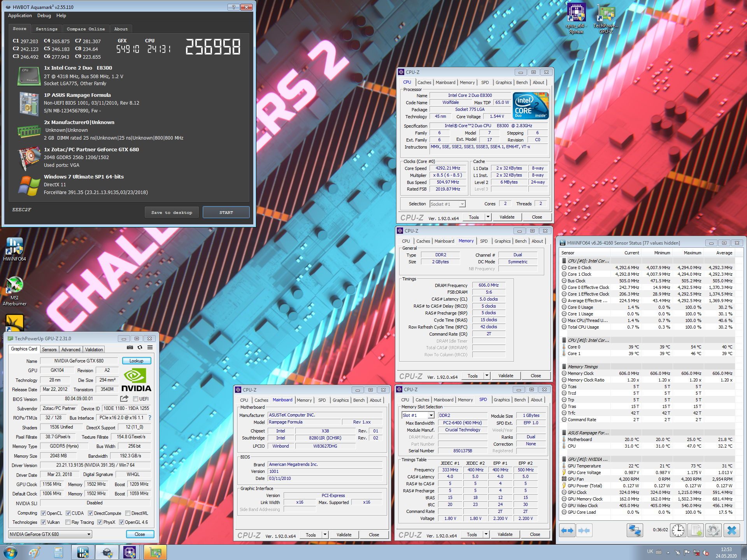Click the GPU-Z screenshot camera icon
This screenshot has width=747, height=560.
pyautogui.click(x=130, y=347)
